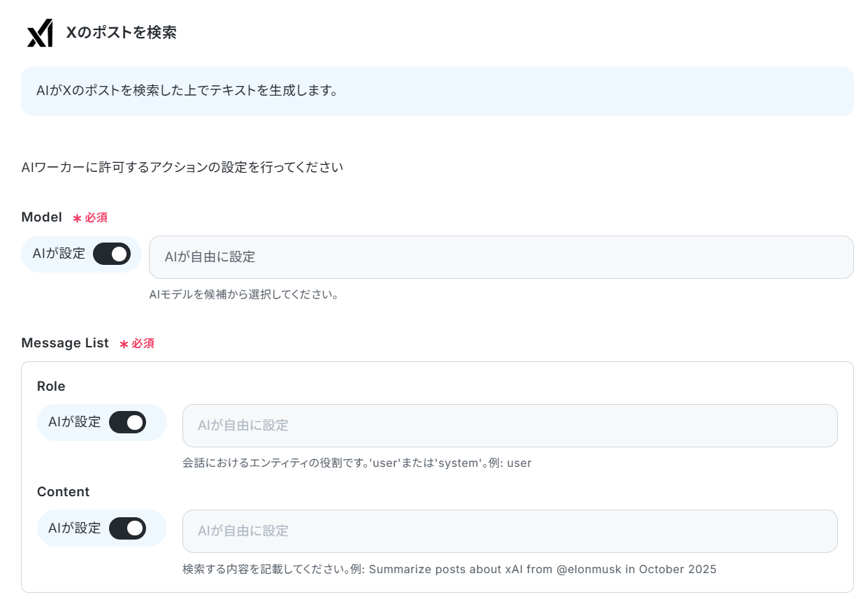Click the Content heading in Message List
The width and height of the screenshot is (868, 599).
[63, 492]
